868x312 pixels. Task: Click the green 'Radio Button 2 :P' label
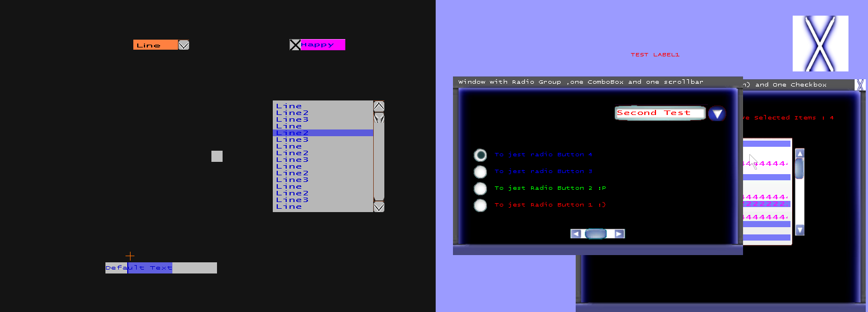550,188
